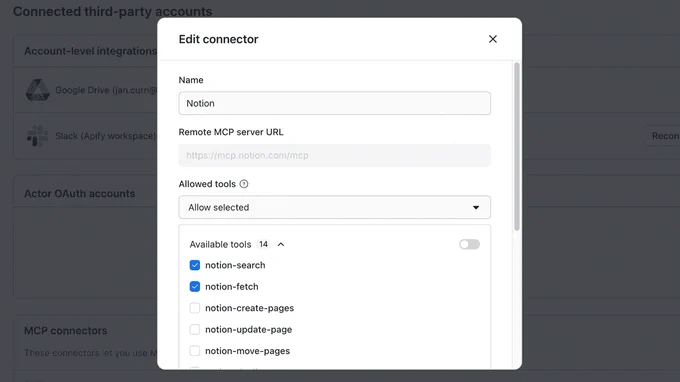The image size is (680, 382).
Task: Click the notion-create-pages label text
Action: 249,308
